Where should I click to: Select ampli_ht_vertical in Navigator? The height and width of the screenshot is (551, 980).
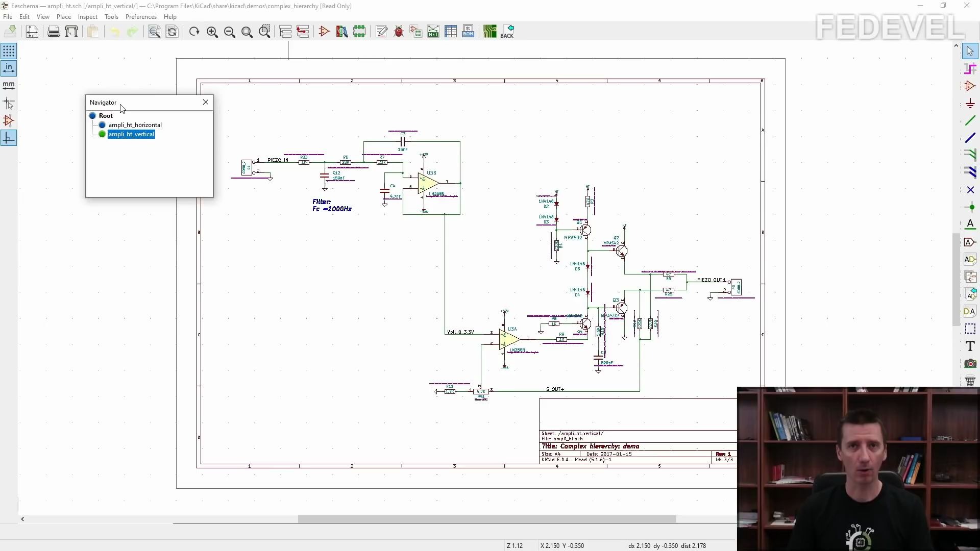click(x=131, y=134)
